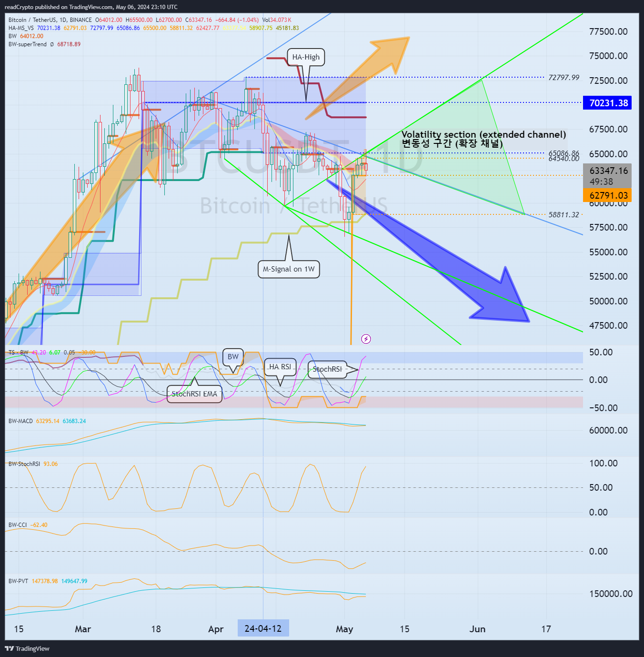Click the superTrend value 68718.89
Screen dimensions: 644x657
(69, 44)
